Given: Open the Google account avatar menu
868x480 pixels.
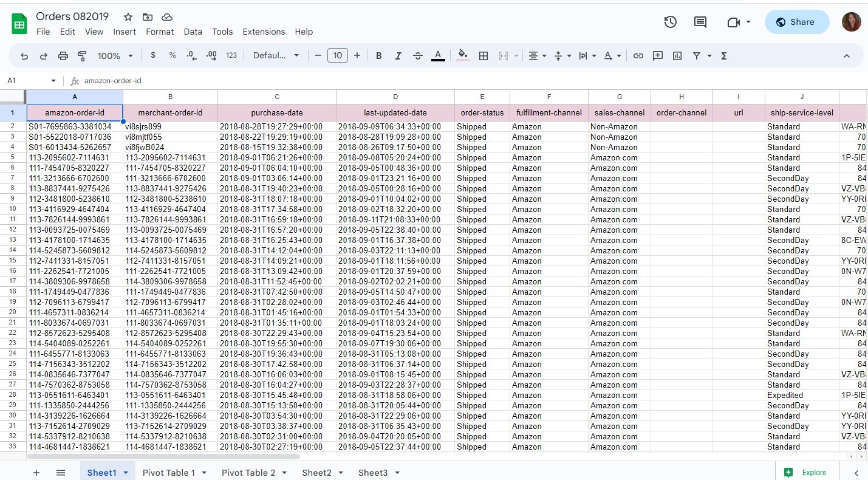Looking at the screenshot, I should click(851, 22).
